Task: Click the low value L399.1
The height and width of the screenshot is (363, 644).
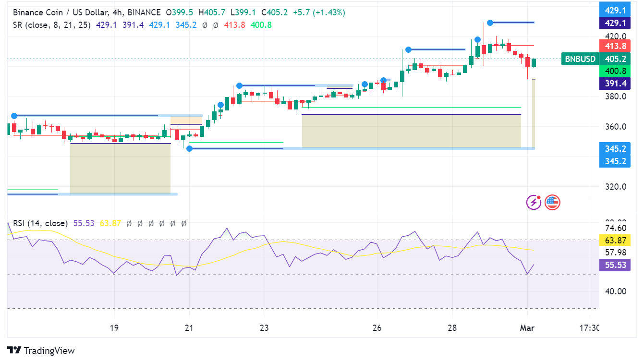Action: (x=243, y=12)
